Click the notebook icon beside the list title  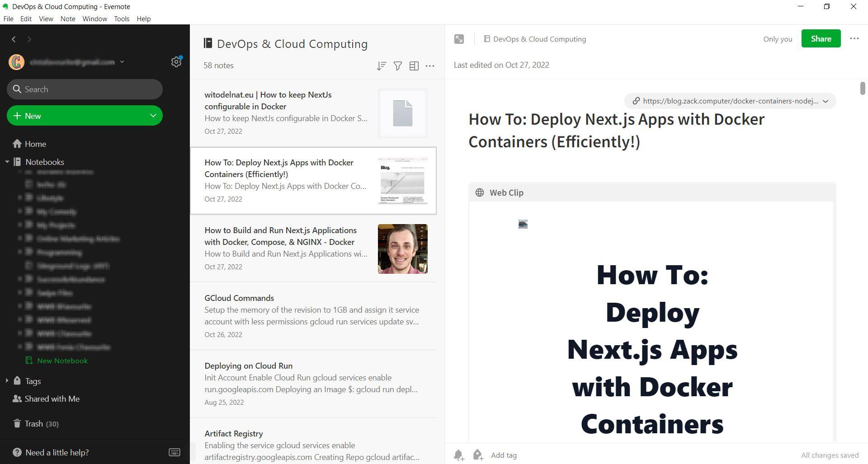[x=208, y=43]
